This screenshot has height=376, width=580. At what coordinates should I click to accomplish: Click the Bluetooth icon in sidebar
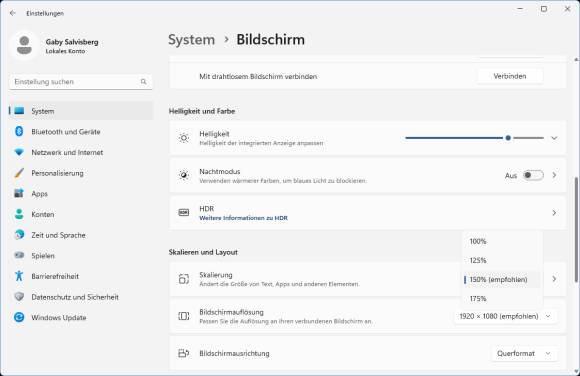tap(19, 131)
